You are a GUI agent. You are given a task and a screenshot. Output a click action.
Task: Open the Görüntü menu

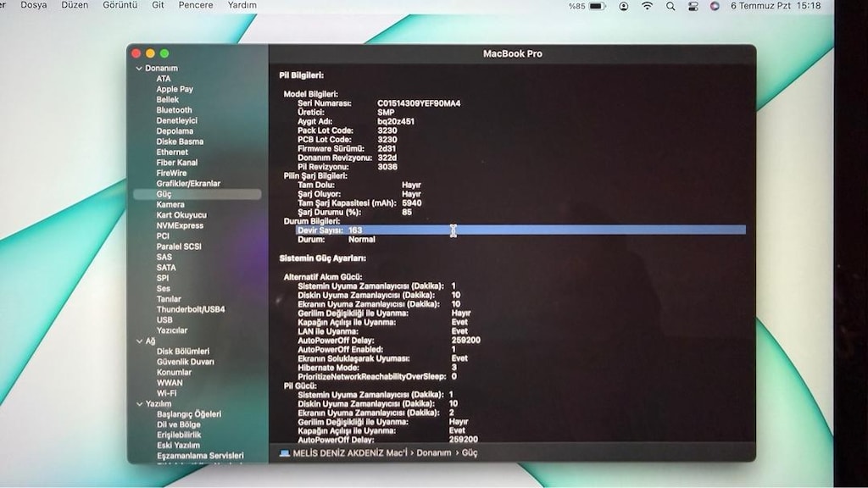coord(120,5)
